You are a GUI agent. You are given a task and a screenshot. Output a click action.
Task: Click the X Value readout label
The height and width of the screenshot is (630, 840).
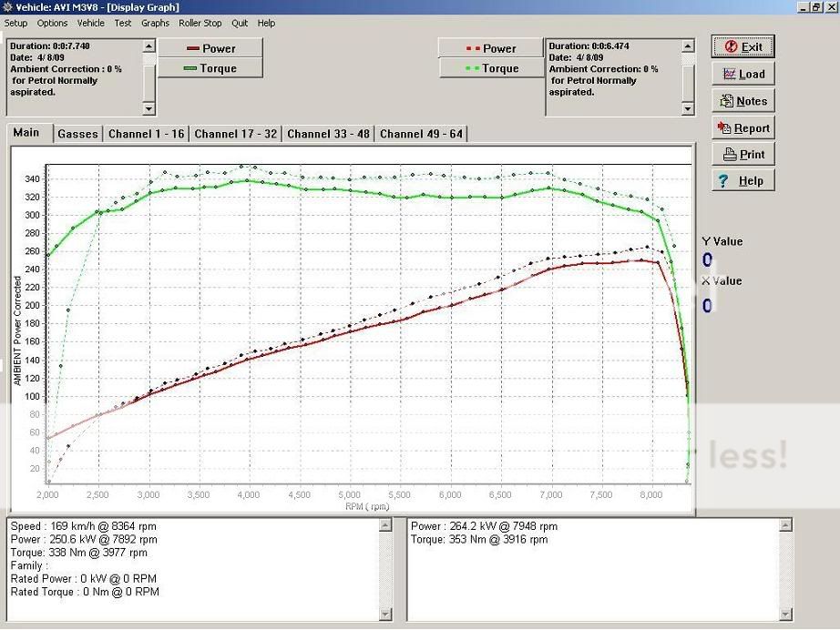[x=722, y=281]
